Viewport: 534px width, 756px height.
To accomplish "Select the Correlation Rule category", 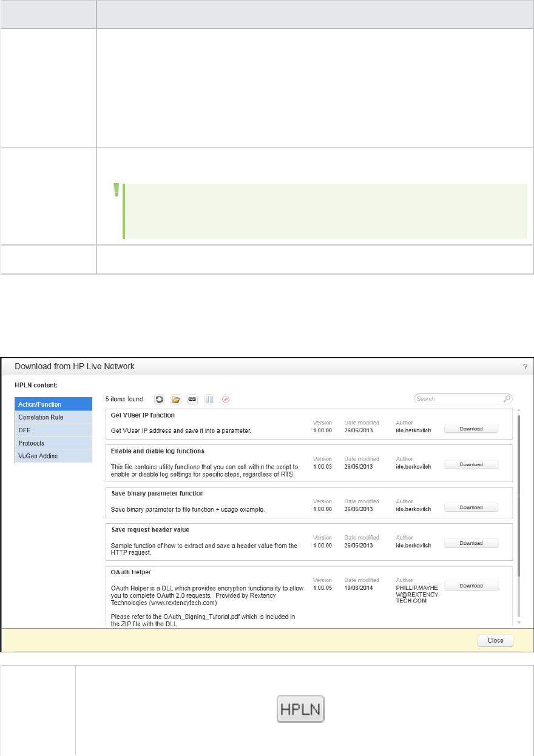I will 53,417.
